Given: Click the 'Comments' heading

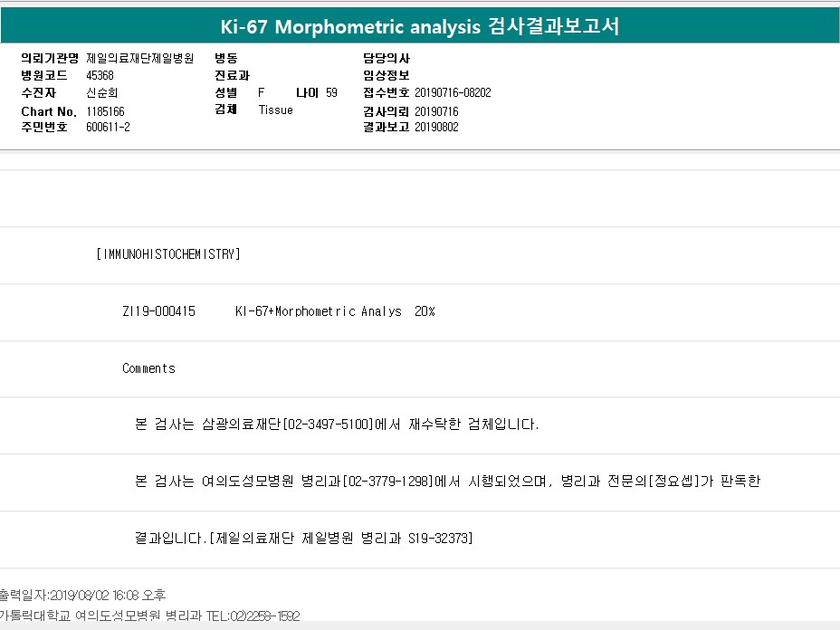Looking at the screenshot, I should coord(149,368).
